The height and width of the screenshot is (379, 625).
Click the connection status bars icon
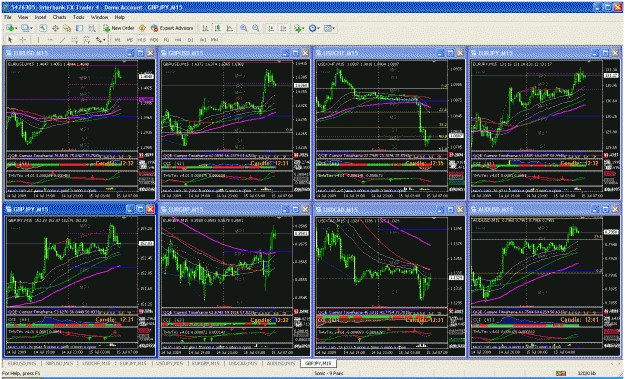560,373
